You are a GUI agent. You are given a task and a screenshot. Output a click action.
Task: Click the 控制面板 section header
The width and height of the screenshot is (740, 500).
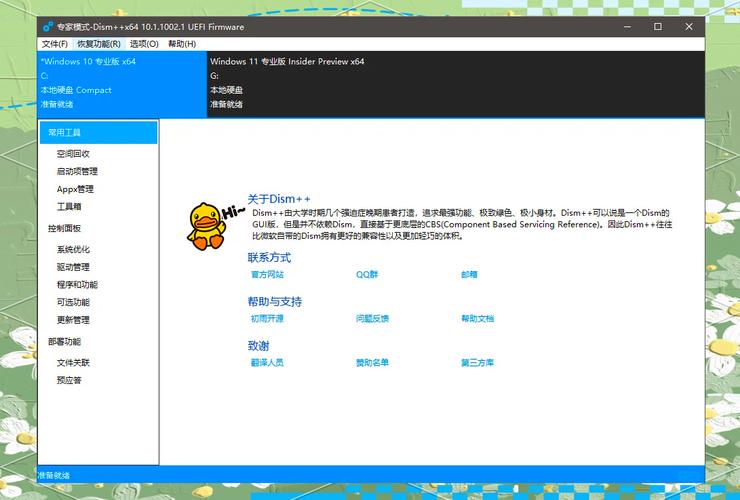pos(64,228)
